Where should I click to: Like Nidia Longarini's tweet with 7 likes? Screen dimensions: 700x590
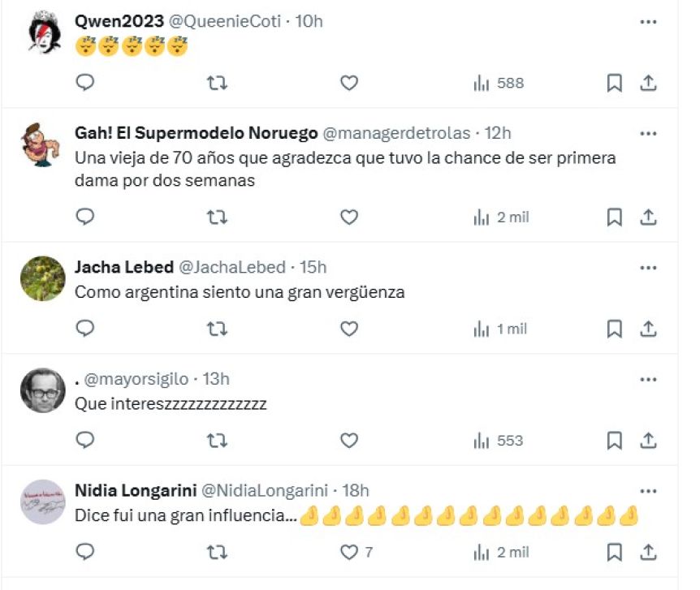point(348,553)
